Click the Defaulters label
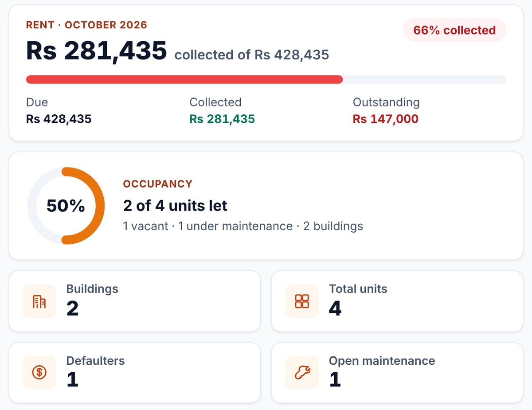Viewport: 532px width, 410px height. [x=96, y=361]
